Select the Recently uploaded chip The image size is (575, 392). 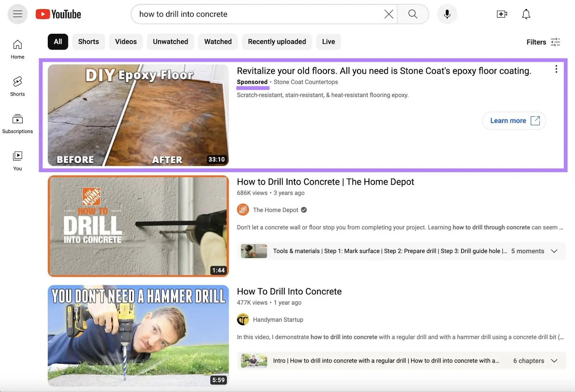tap(277, 42)
